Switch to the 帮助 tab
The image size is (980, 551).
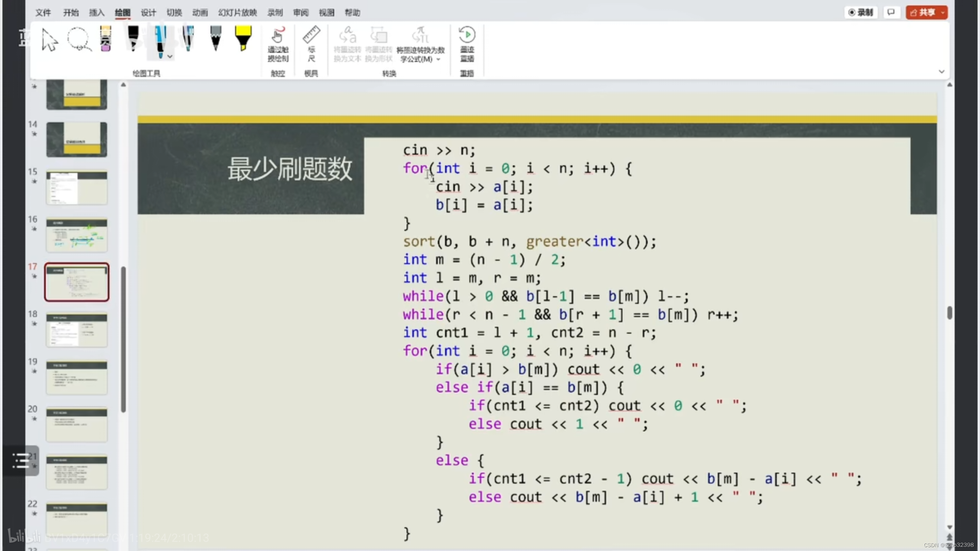(x=353, y=13)
